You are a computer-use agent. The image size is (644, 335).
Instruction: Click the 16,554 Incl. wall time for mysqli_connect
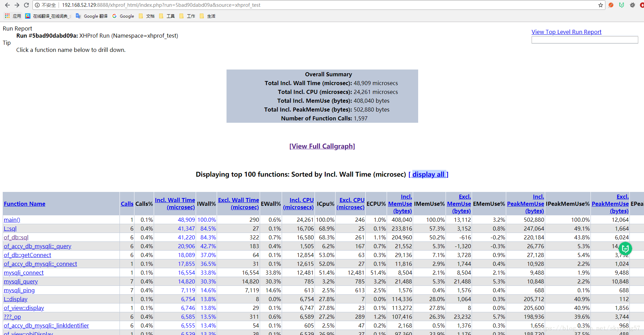[x=186, y=273]
